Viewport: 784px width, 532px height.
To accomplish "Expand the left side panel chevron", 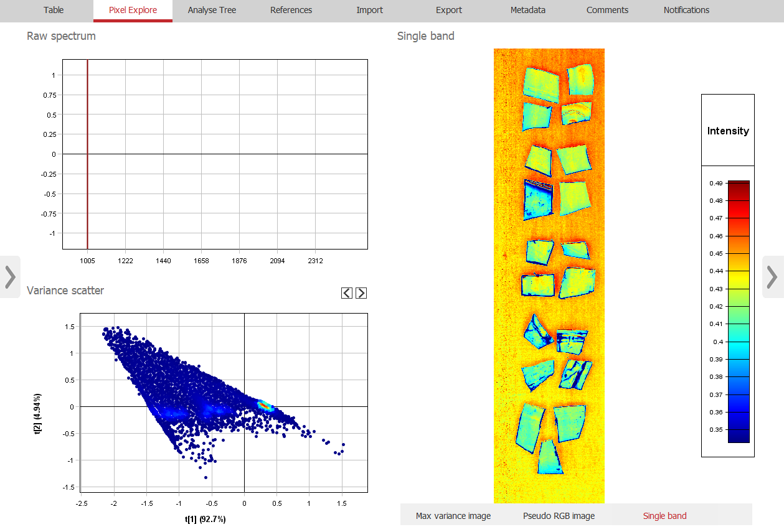I will point(9,277).
